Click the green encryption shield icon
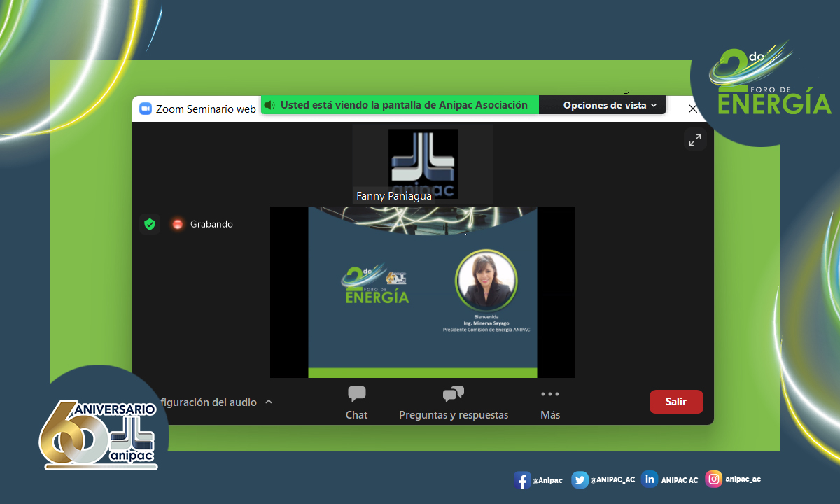840x504 pixels. click(x=149, y=224)
